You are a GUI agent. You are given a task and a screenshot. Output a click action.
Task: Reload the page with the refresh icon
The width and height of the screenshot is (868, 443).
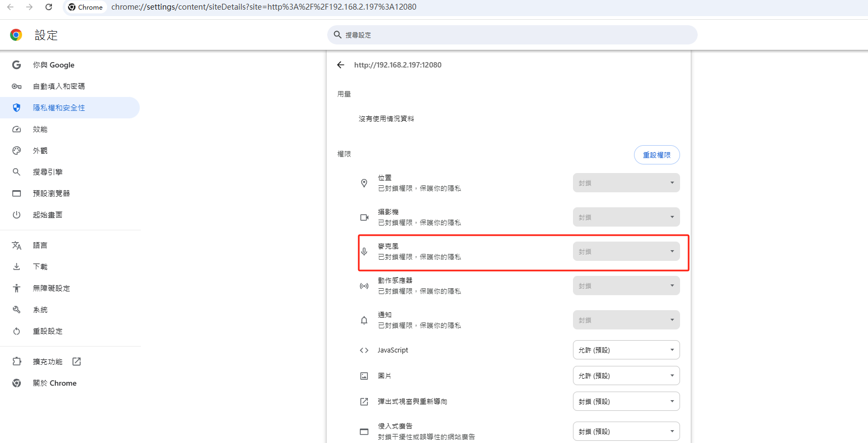coord(49,7)
